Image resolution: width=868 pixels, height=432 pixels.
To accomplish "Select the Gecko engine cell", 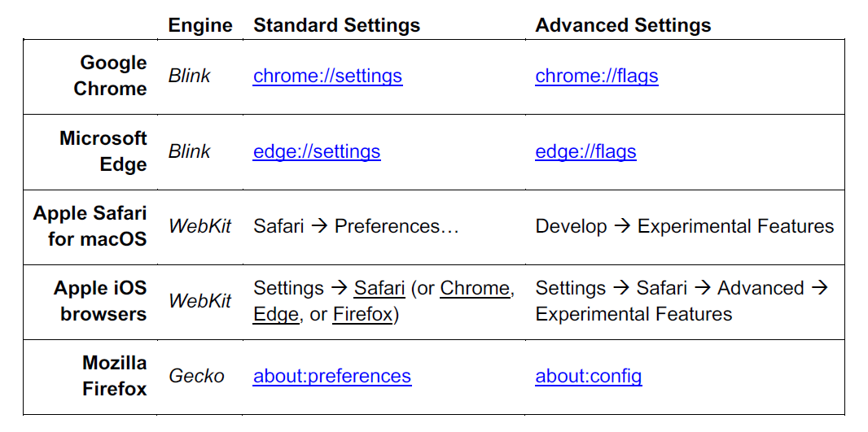I will click(x=196, y=377).
